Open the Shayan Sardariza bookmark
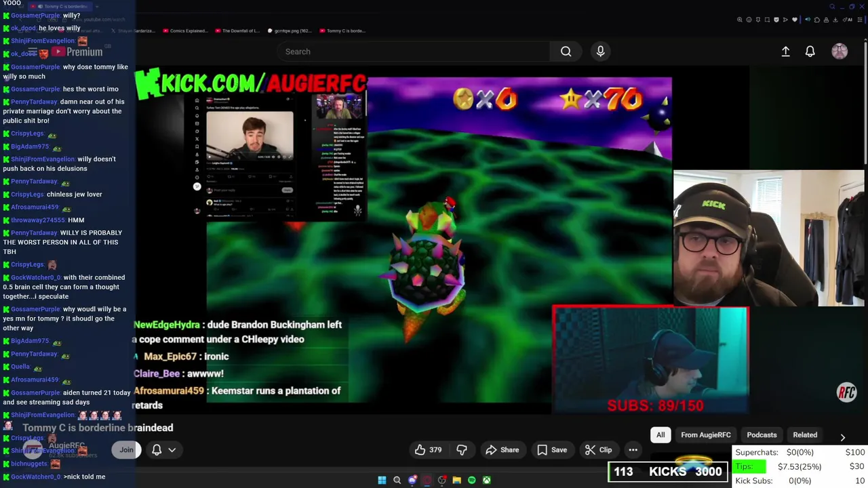This screenshot has width=868, height=488. (133, 30)
